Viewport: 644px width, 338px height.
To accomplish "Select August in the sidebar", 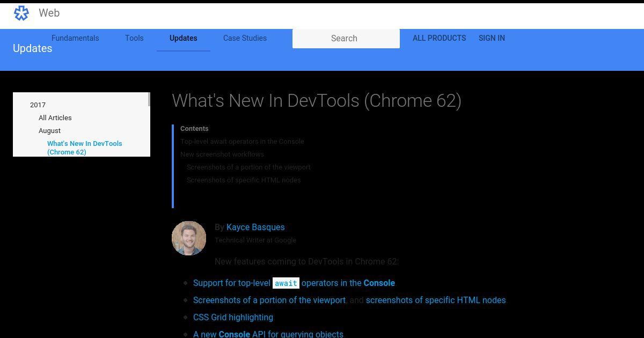I will (x=49, y=130).
